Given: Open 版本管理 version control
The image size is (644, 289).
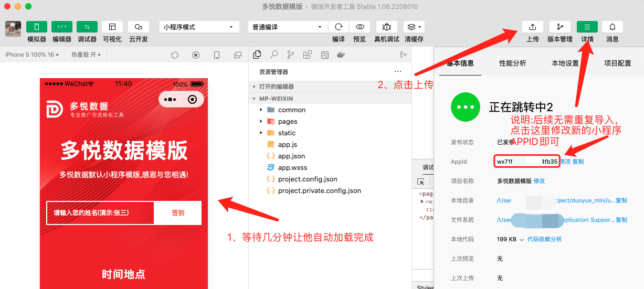Looking at the screenshot, I should point(560,27).
